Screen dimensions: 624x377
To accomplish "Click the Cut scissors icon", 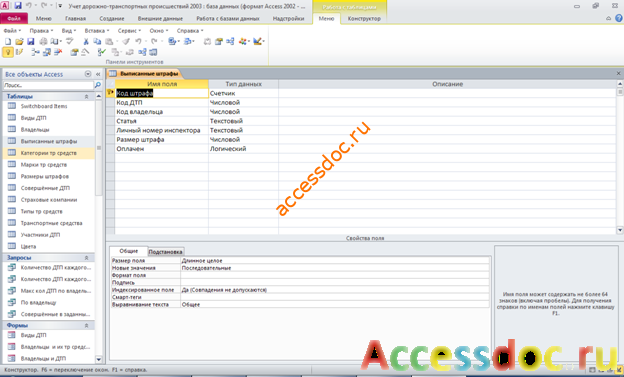I will tap(86, 41).
